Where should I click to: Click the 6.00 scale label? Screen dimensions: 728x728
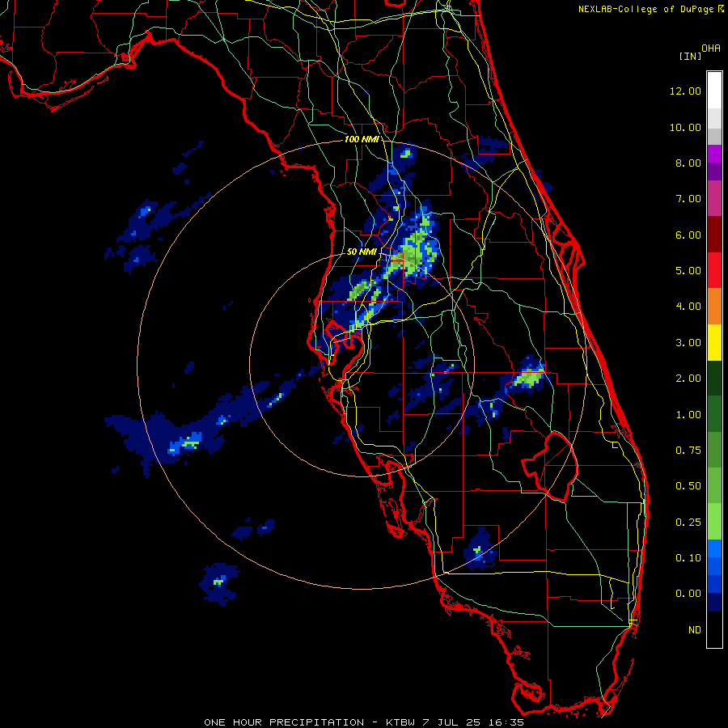(688, 235)
